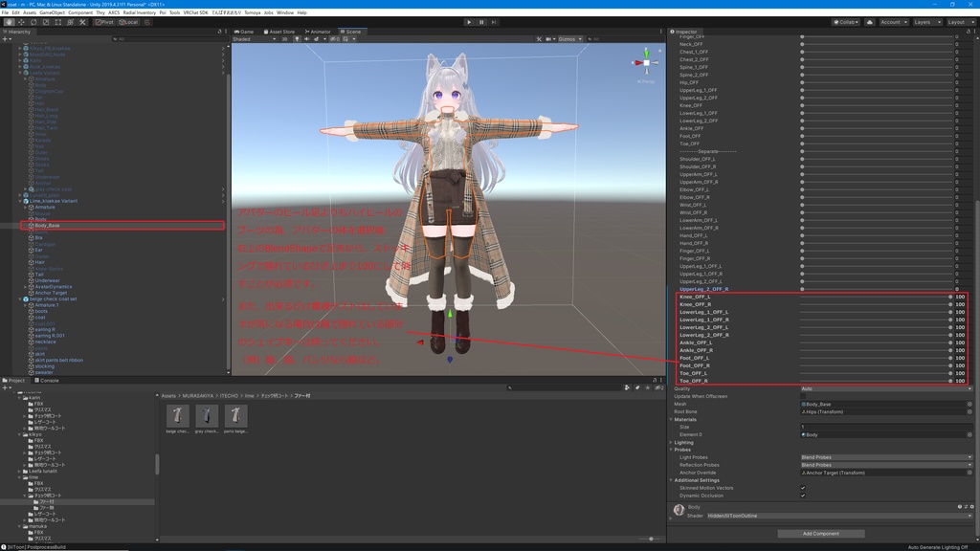This screenshot has width=980, height=551.
Task: Expand the Lighting section
Action: [671, 442]
